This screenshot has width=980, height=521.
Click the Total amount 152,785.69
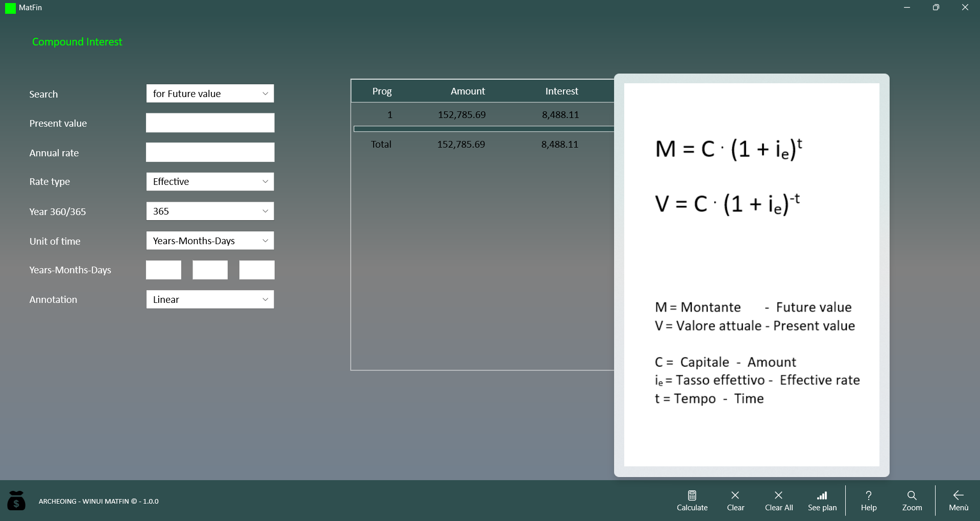[461, 144]
